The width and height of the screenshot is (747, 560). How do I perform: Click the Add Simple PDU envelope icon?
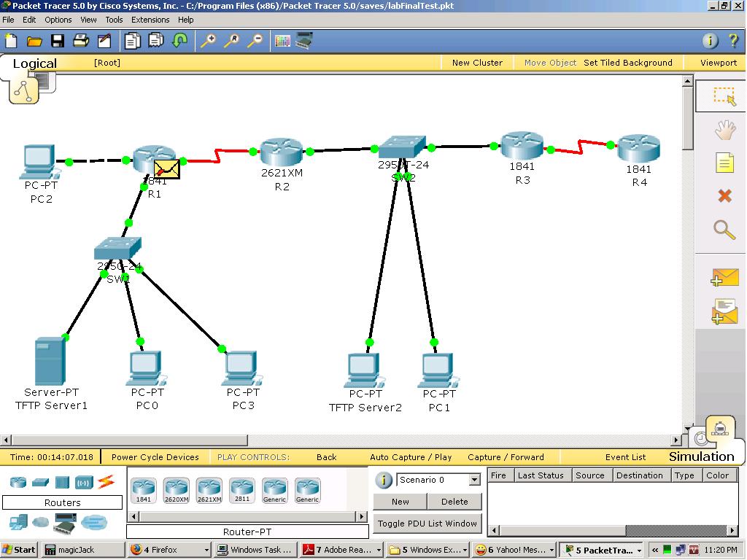pyautogui.click(x=724, y=278)
